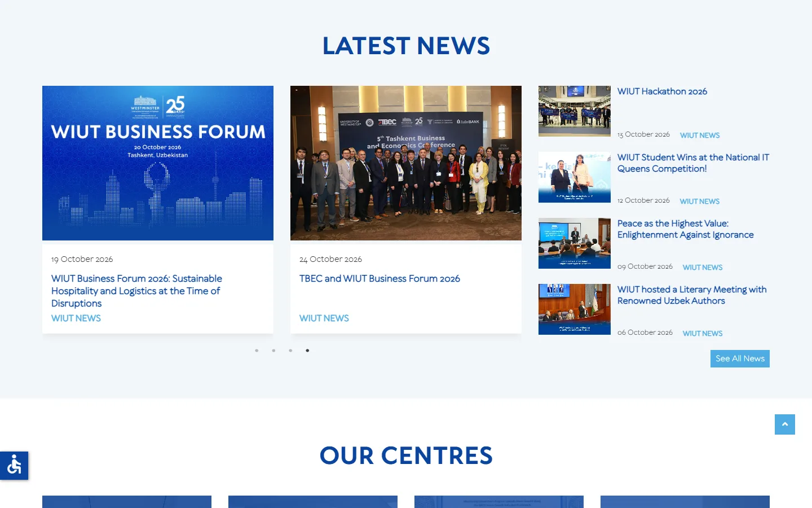Click the Peace as the Highest Value thumbnail
The height and width of the screenshot is (508, 812).
point(575,243)
